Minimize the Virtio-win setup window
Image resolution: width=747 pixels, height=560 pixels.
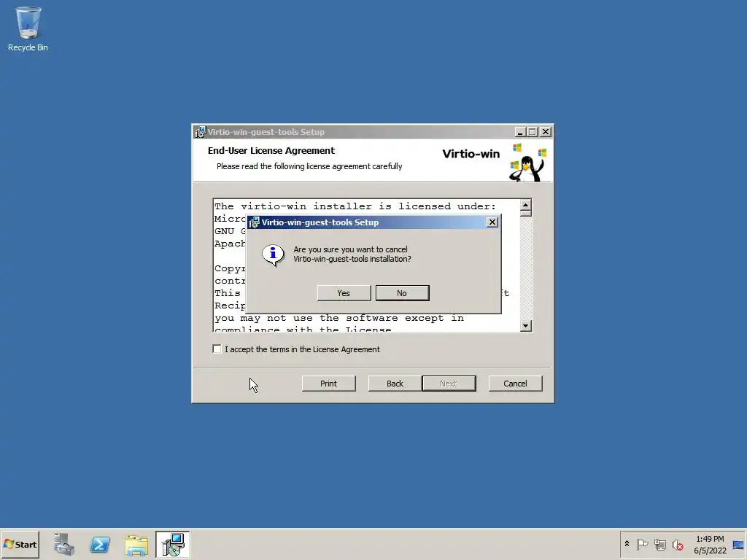520,132
